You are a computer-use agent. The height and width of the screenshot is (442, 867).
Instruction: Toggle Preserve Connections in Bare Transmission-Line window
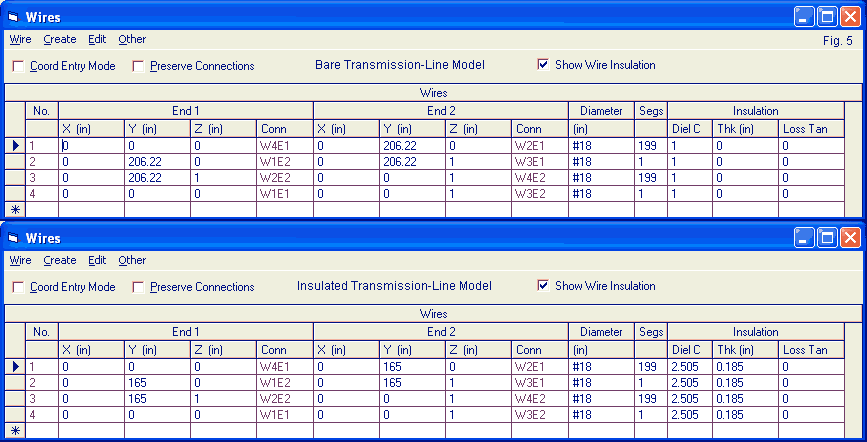coord(139,66)
